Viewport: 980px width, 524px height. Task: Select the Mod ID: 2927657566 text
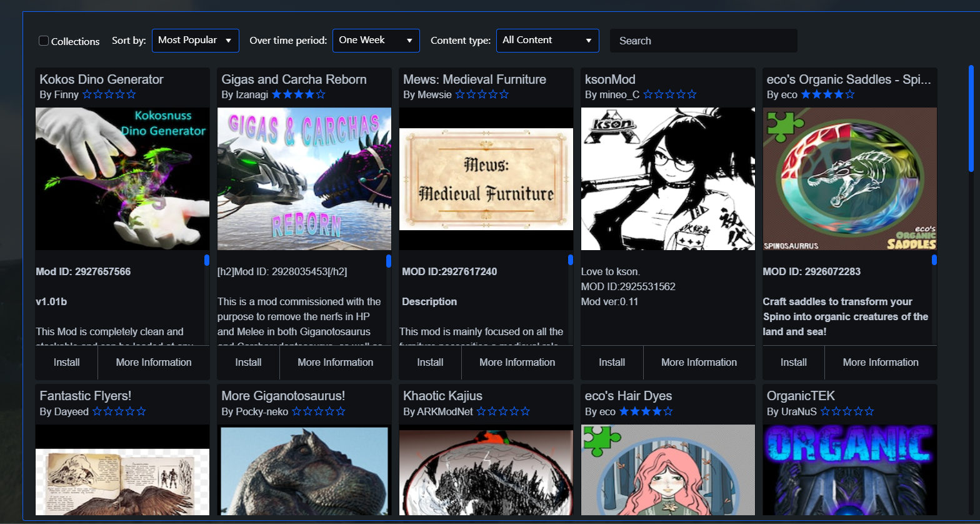click(83, 271)
